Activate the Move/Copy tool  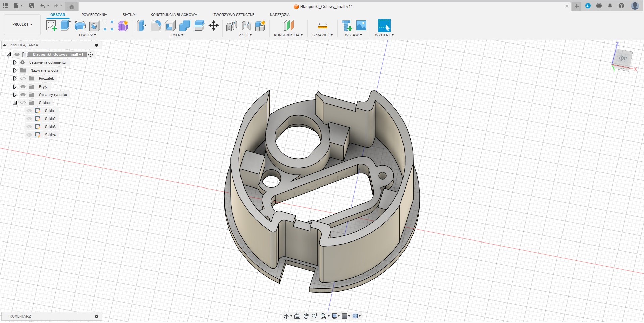point(214,25)
